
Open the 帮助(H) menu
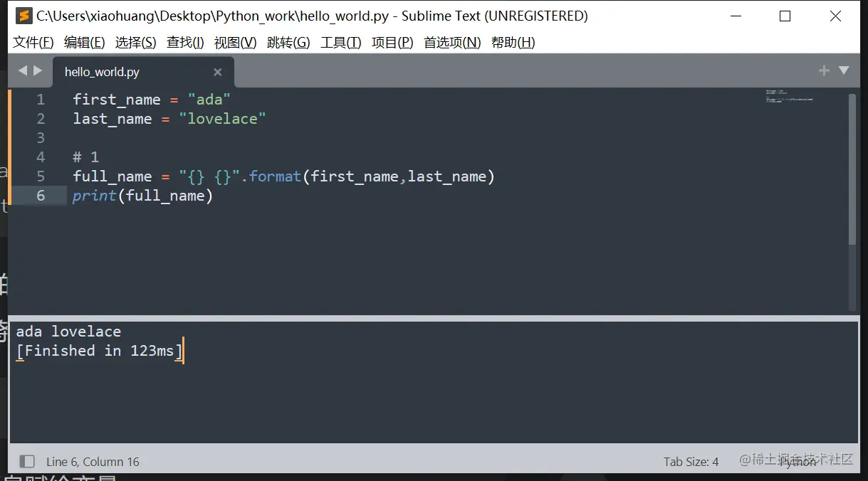[x=513, y=43]
